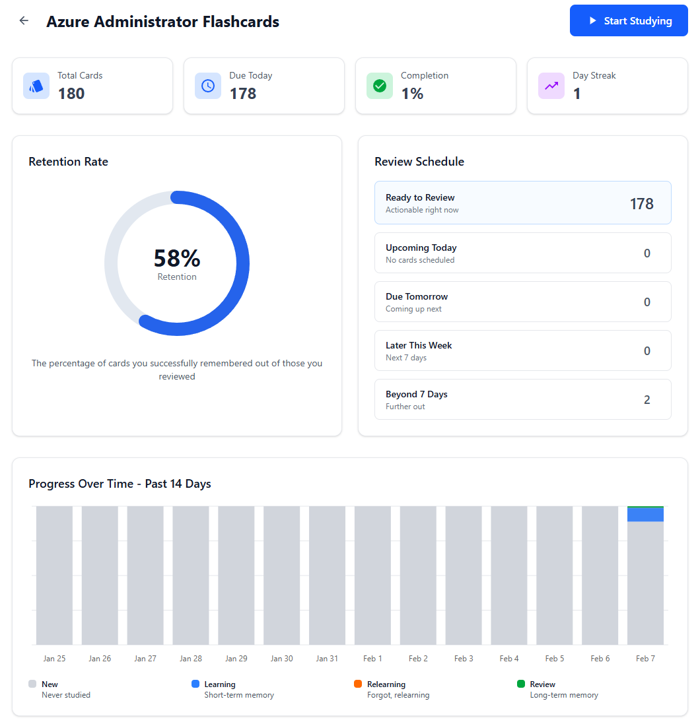Select the Later This Week row
700x728 pixels.
522,350
